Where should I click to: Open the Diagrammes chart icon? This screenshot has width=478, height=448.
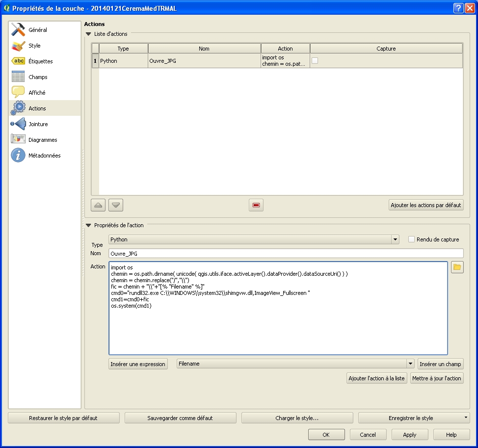pyautogui.click(x=18, y=139)
